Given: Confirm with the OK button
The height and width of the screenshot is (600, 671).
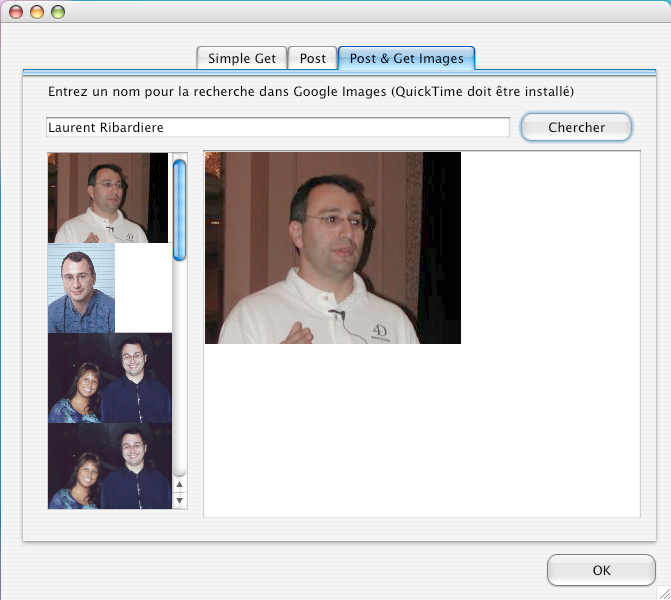Looking at the screenshot, I should (601, 570).
